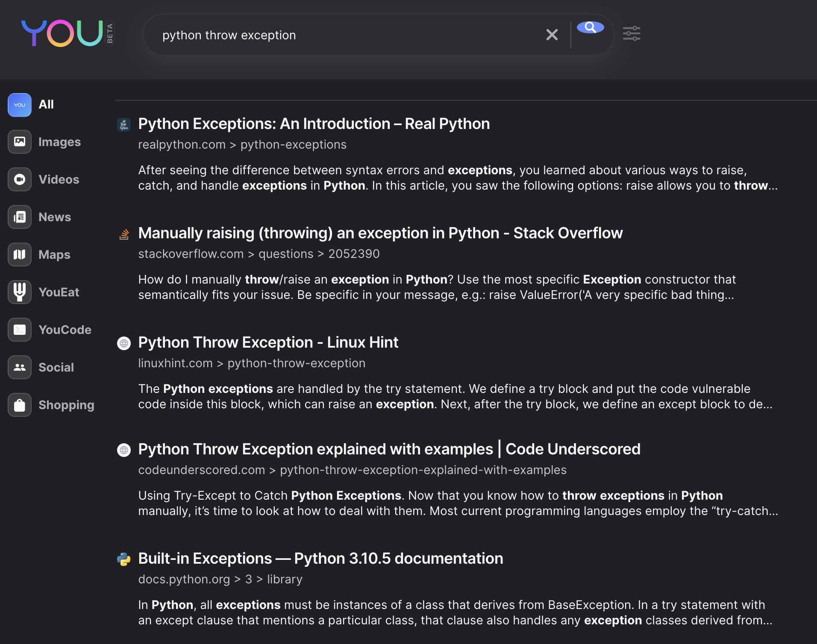Click the Code Underscored globe favicon
Viewport: 817px width, 644px height.
pyautogui.click(x=124, y=450)
